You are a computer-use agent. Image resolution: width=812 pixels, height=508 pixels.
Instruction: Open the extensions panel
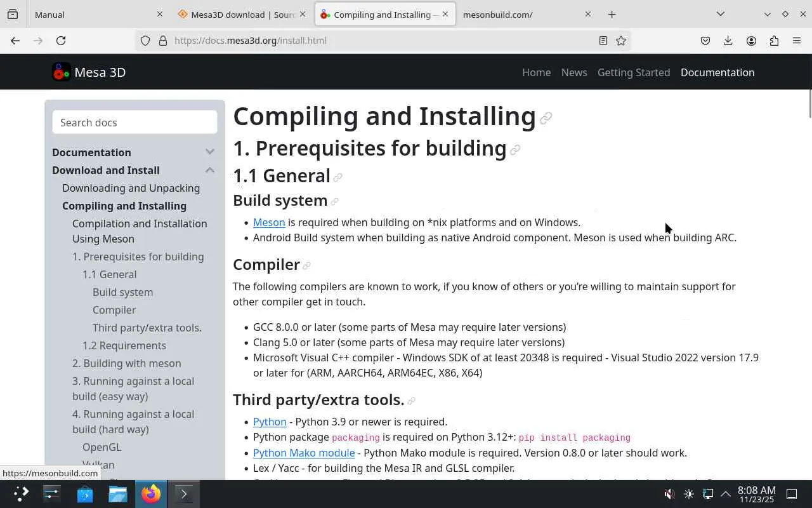tap(774, 41)
